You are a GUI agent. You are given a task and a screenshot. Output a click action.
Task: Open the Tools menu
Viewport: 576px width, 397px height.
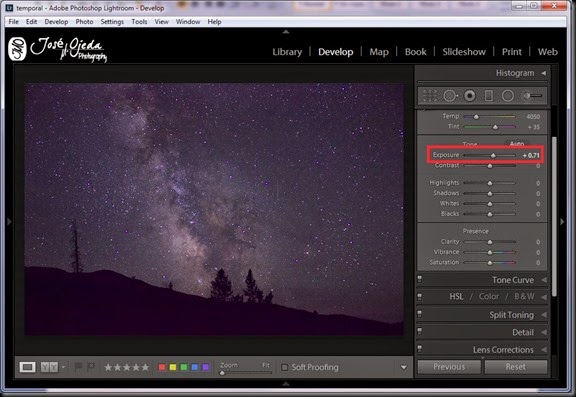click(139, 22)
